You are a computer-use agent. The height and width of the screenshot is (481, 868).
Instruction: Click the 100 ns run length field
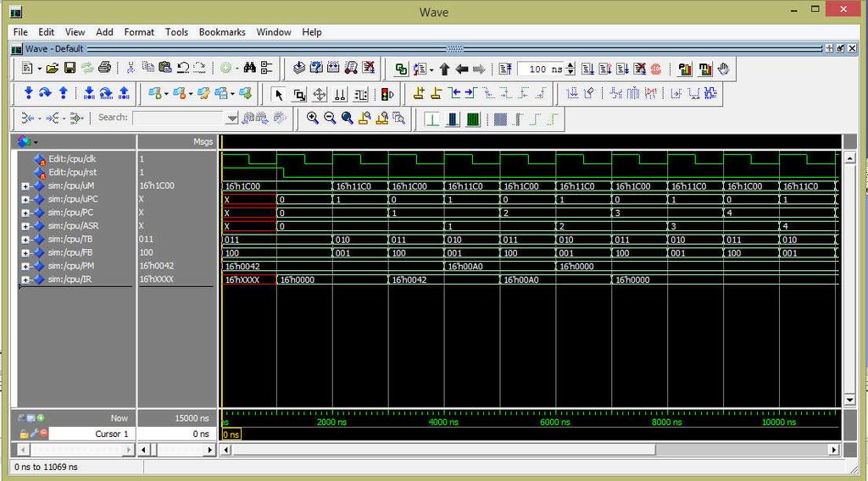(x=542, y=69)
